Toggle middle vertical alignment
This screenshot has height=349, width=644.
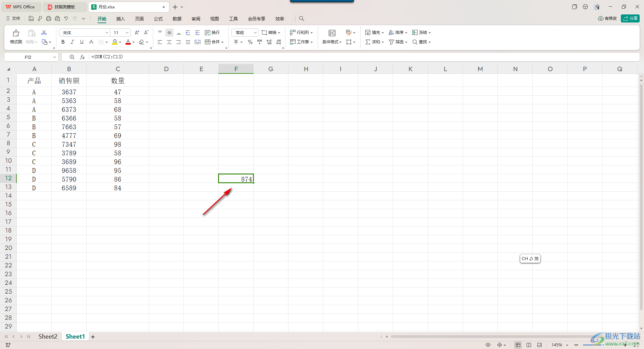coord(169,33)
